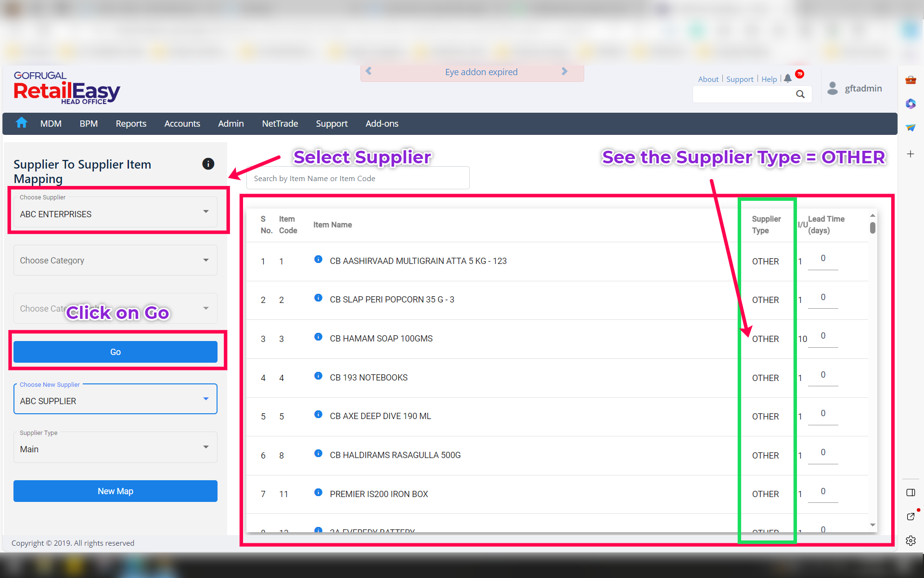Open the notifications bell icon
Image resolution: width=924 pixels, height=578 pixels.
787,79
